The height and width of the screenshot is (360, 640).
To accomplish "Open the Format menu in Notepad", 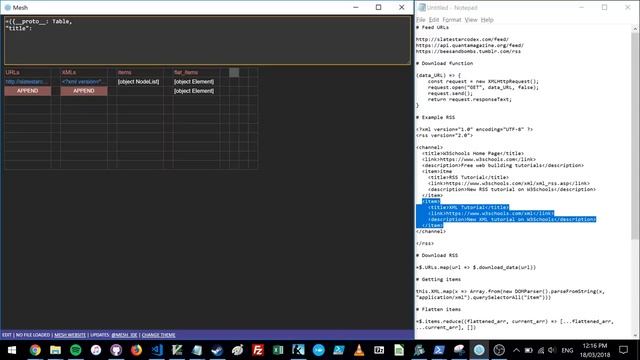I will point(452,20).
